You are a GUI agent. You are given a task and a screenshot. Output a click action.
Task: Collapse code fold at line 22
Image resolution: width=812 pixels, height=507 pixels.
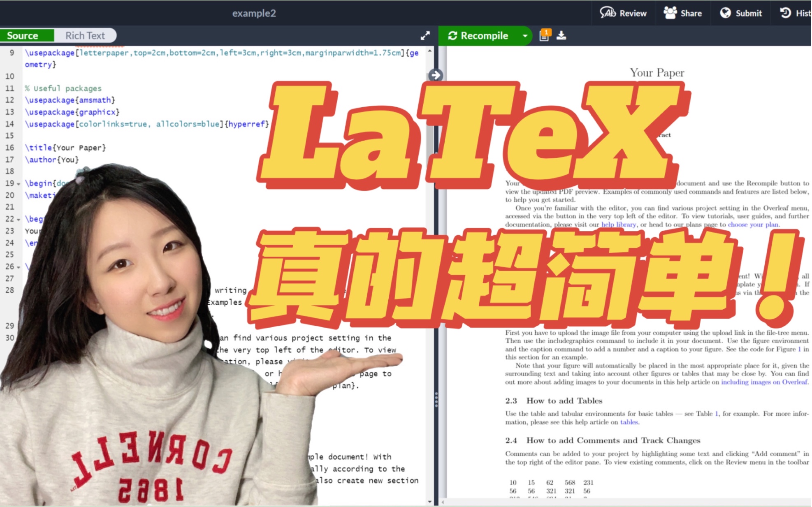19,220
